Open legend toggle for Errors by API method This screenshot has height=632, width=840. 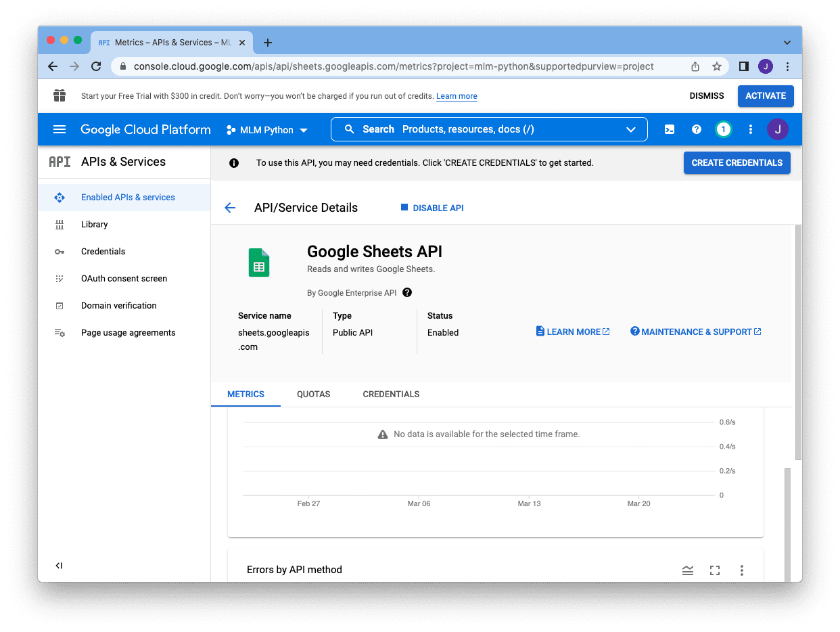click(688, 570)
